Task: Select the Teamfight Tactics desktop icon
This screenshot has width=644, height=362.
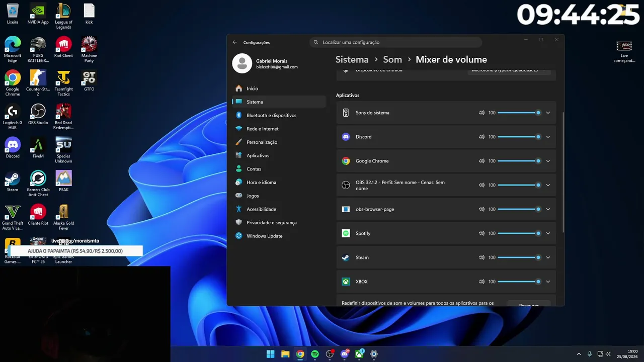Action: (x=63, y=83)
